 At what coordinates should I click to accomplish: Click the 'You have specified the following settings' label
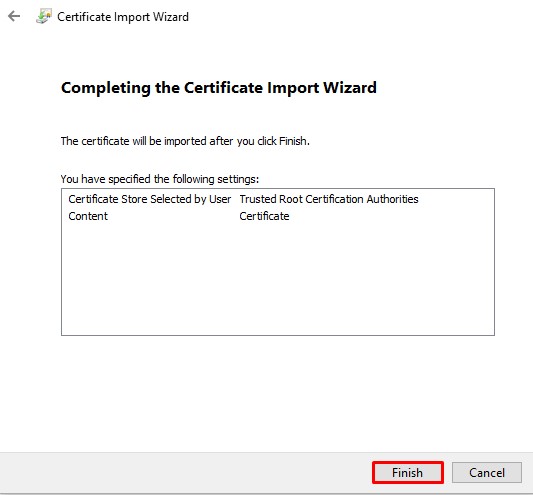coord(160,179)
